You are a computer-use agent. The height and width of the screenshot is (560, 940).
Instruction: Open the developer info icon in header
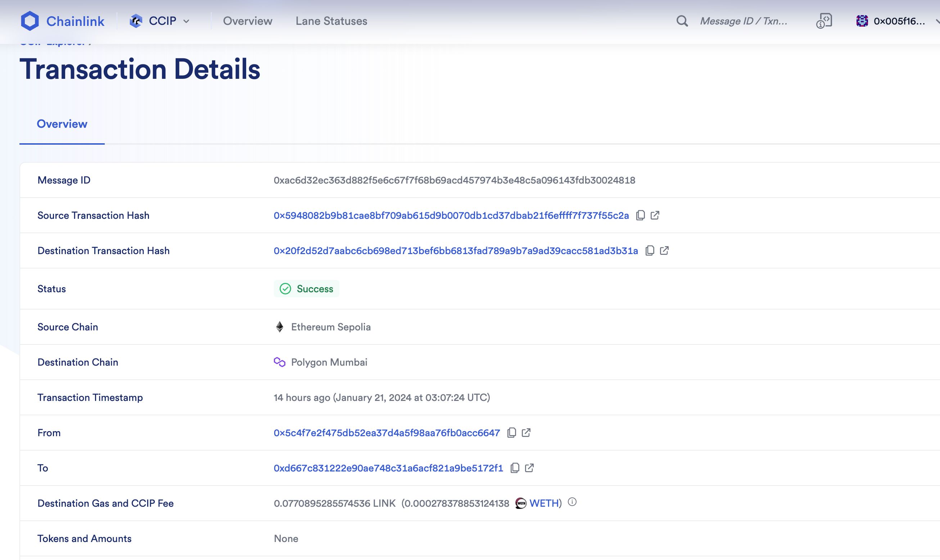coord(824,21)
